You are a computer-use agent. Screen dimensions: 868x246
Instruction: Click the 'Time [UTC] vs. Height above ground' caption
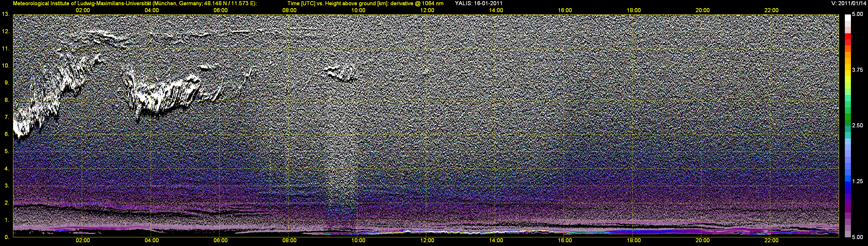tap(365, 3)
